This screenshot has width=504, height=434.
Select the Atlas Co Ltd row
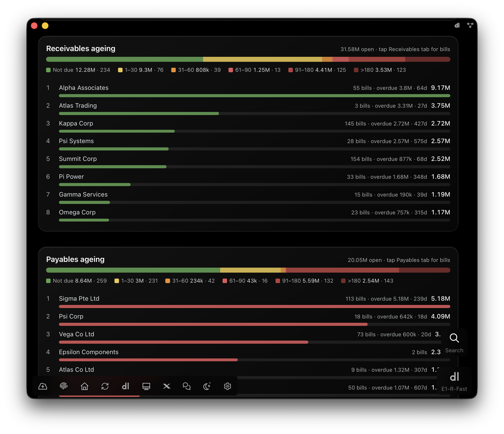[248, 372]
